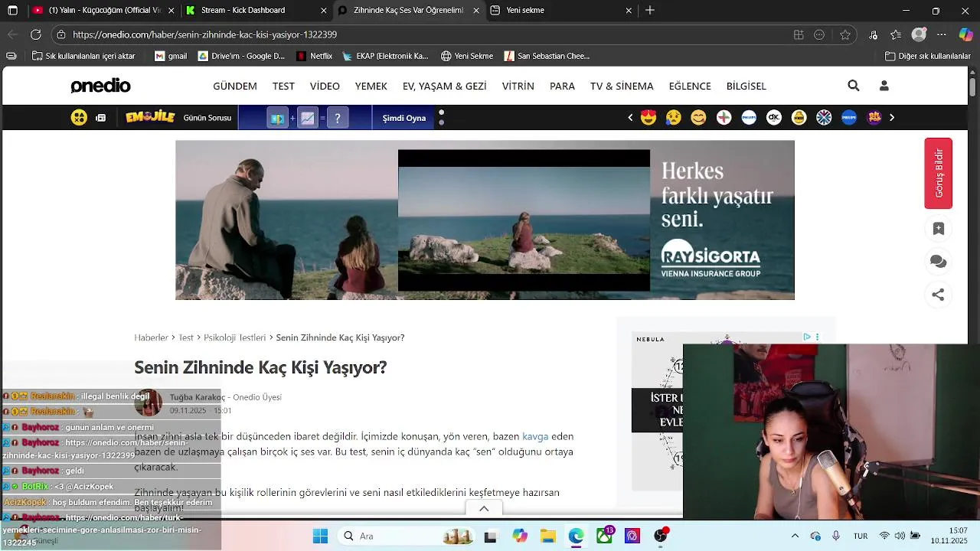Close the Kick Dashboard tab
This screenshot has width=980, height=551.
[324, 10]
